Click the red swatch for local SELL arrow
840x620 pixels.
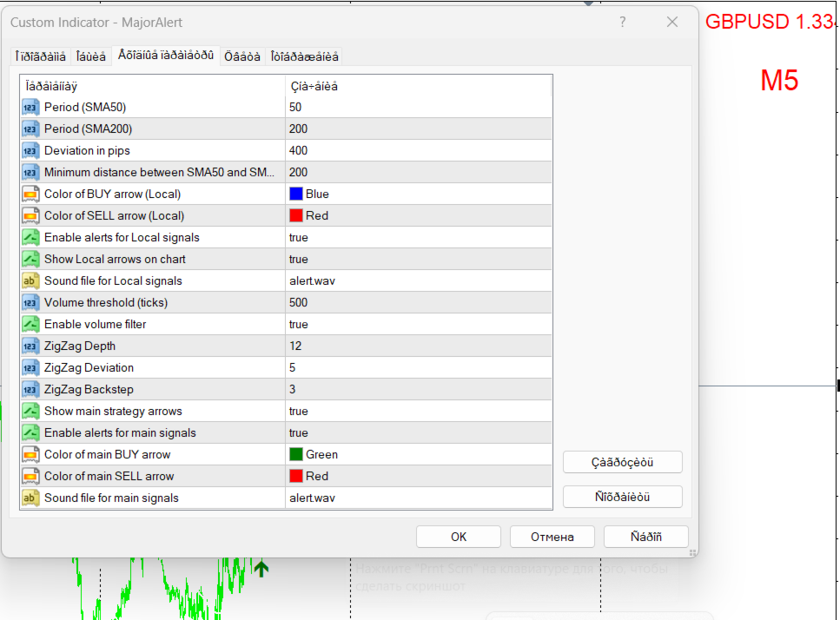(295, 215)
